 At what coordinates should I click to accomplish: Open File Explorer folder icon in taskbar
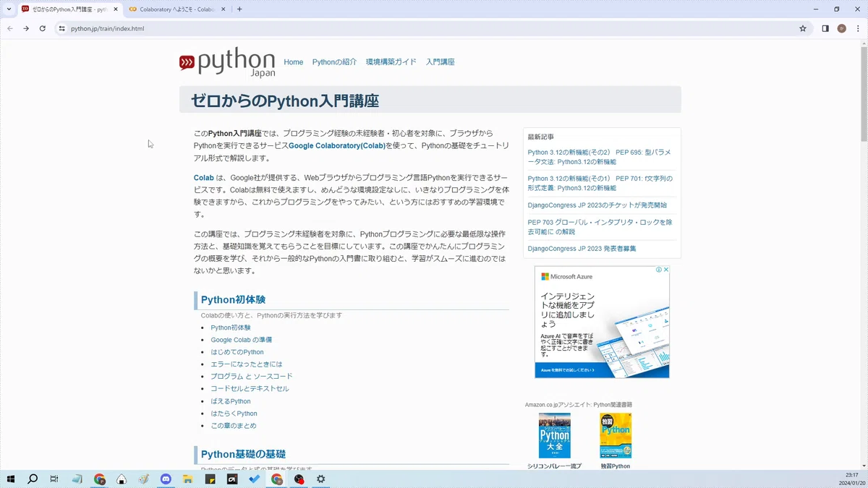pos(187,479)
